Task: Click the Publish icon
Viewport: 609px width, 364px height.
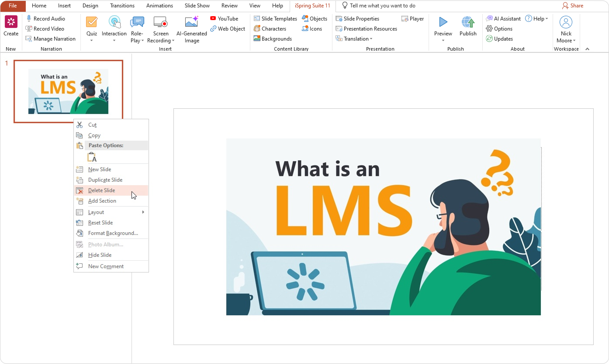Action: (x=468, y=22)
